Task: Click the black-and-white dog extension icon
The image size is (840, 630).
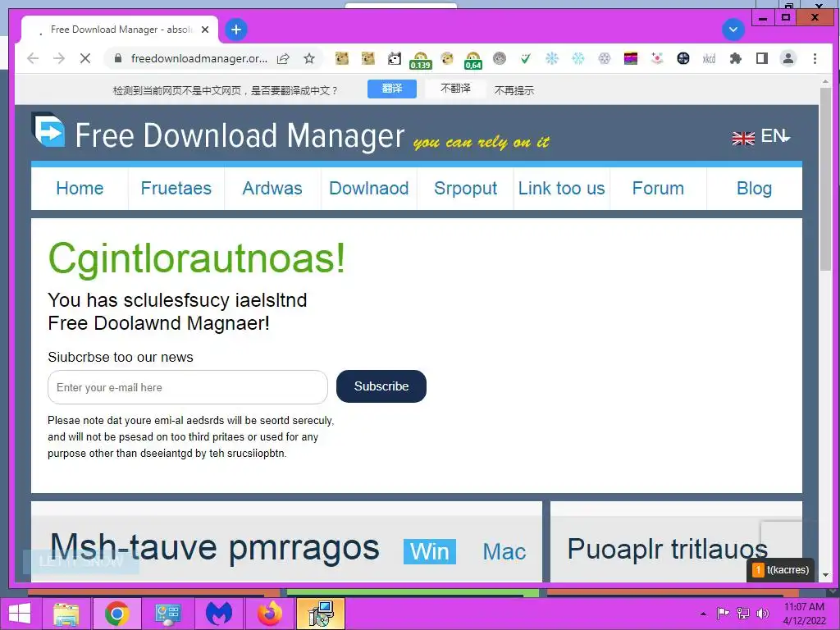Action: [x=395, y=58]
